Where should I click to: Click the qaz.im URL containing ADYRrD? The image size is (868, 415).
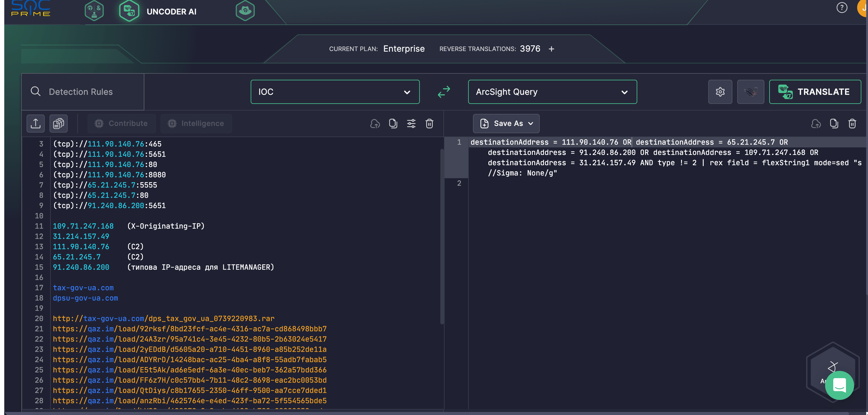pos(189,359)
